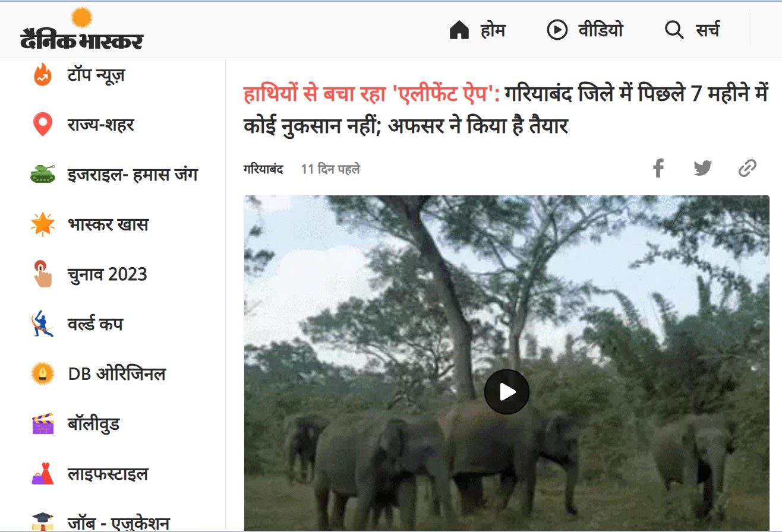Click the home house icon
782x532 pixels.
459,30
